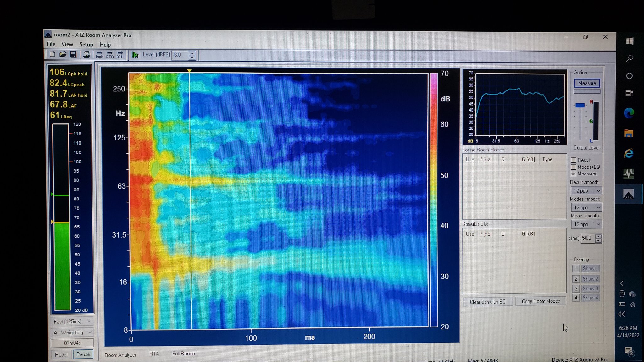Click the Print toolbar icon
The height and width of the screenshot is (362, 644).
[x=86, y=54]
